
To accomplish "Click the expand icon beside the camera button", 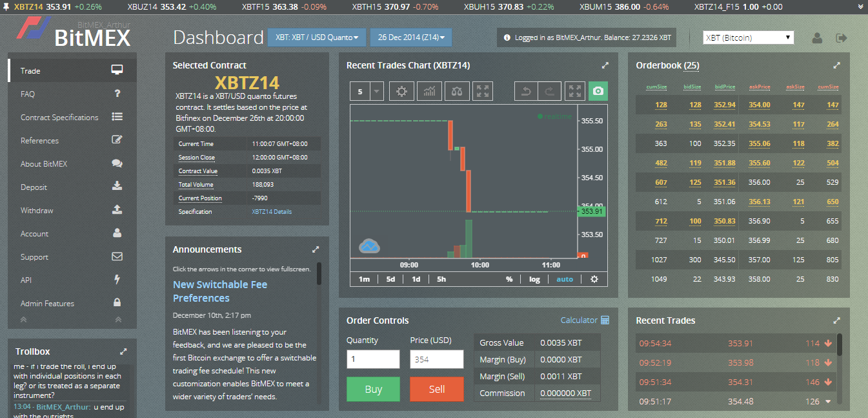I will pos(574,91).
